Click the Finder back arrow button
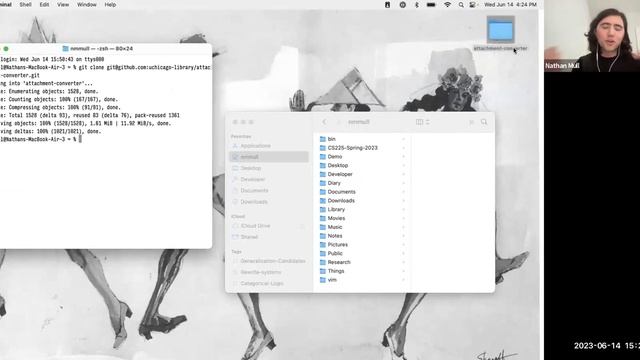Image resolution: width=640 pixels, height=360 pixels. point(324,122)
